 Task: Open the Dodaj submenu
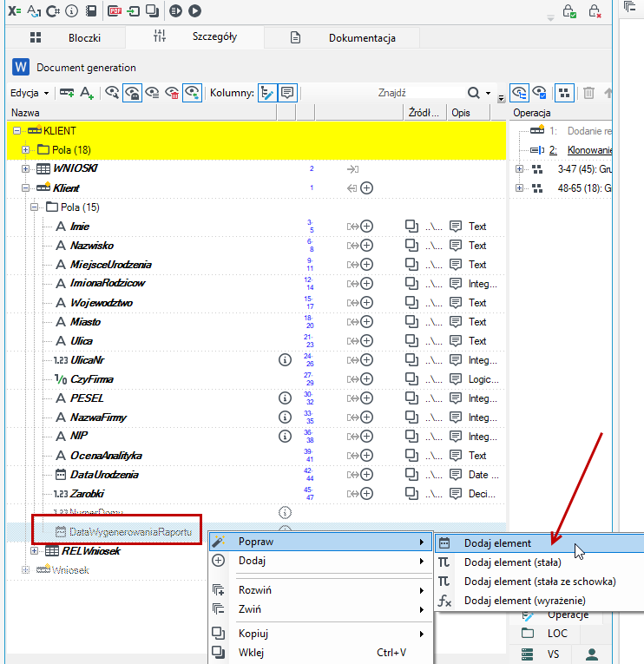(321, 561)
